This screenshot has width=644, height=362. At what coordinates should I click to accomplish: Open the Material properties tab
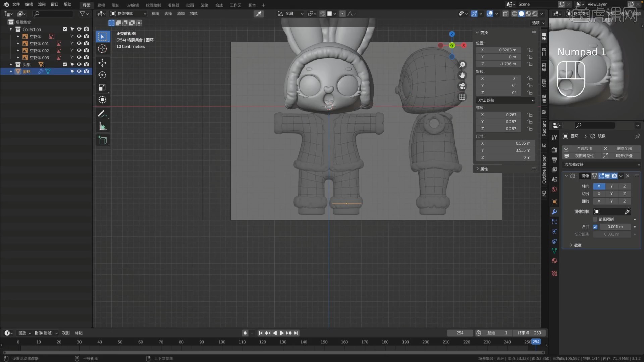tap(554, 261)
